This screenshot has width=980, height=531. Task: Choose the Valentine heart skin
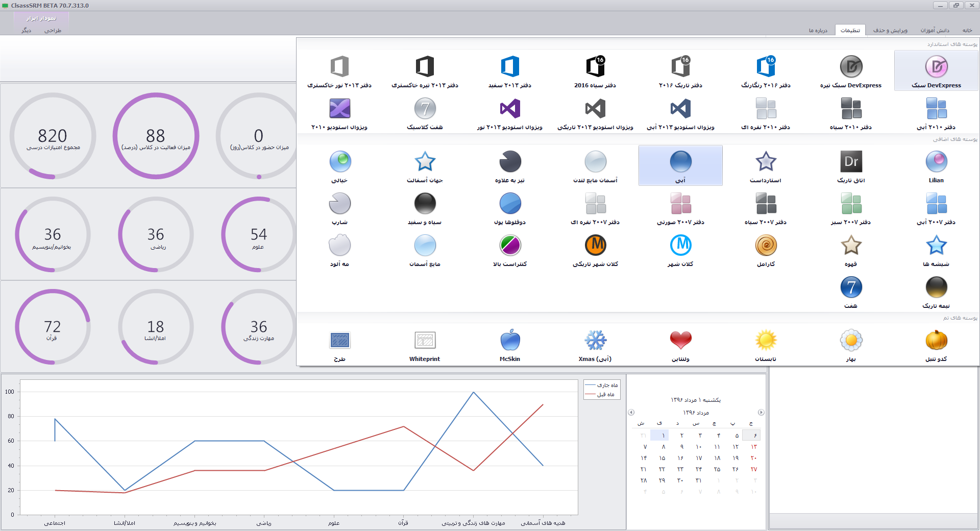680,345
